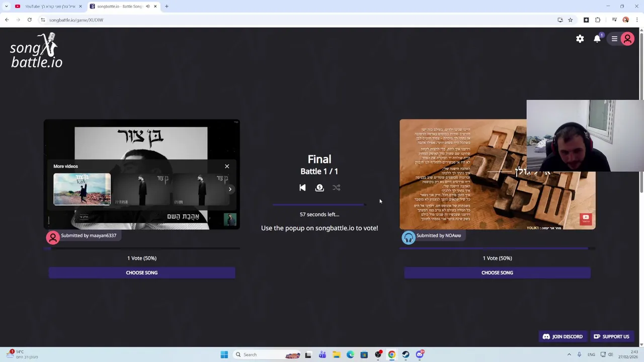Screen dimensions: 644x362
Task: Click maayan6337 submitter avatar
Action: (x=53, y=237)
